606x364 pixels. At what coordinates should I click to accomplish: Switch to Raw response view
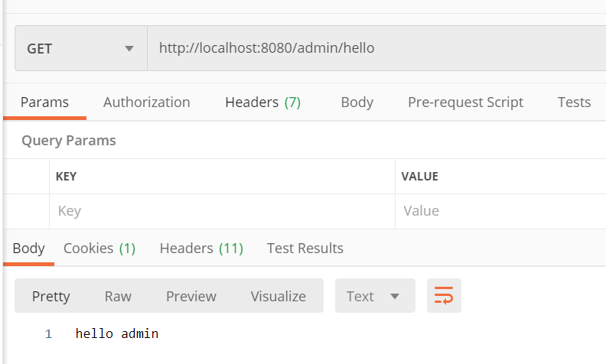point(118,297)
